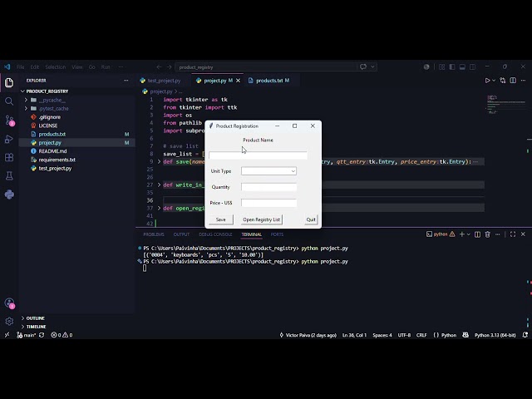Split the terminal panel
The height and width of the screenshot is (399, 532).
(477, 234)
